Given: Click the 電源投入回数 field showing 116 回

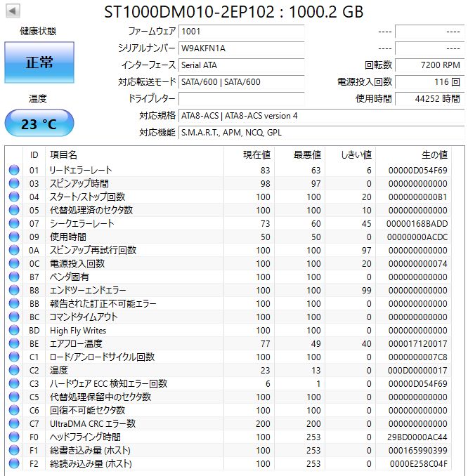Looking at the screenshot, I should (429, 82).
